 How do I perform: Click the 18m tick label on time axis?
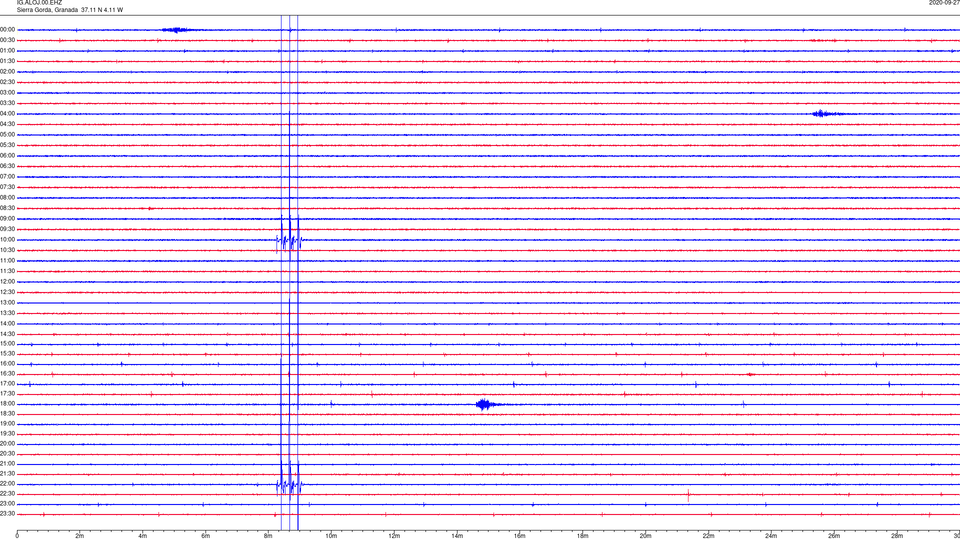click(x=583, y=536)
